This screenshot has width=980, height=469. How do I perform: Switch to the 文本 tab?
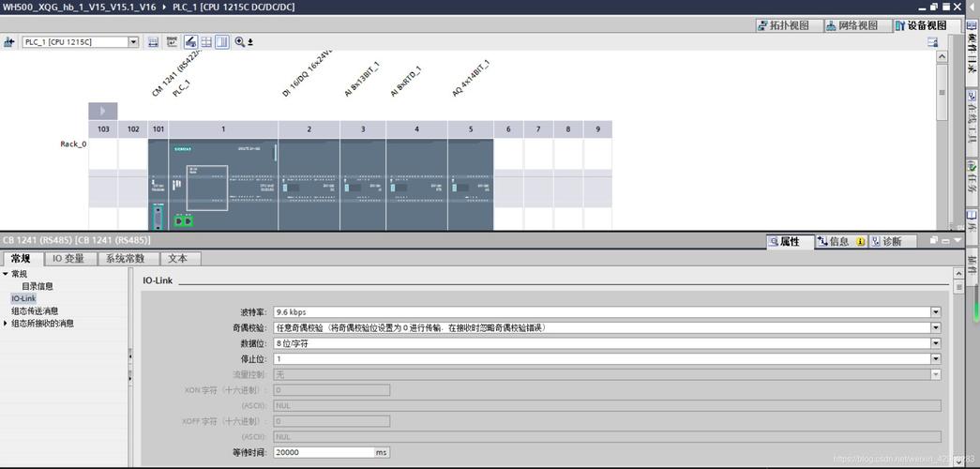[181, 258]
